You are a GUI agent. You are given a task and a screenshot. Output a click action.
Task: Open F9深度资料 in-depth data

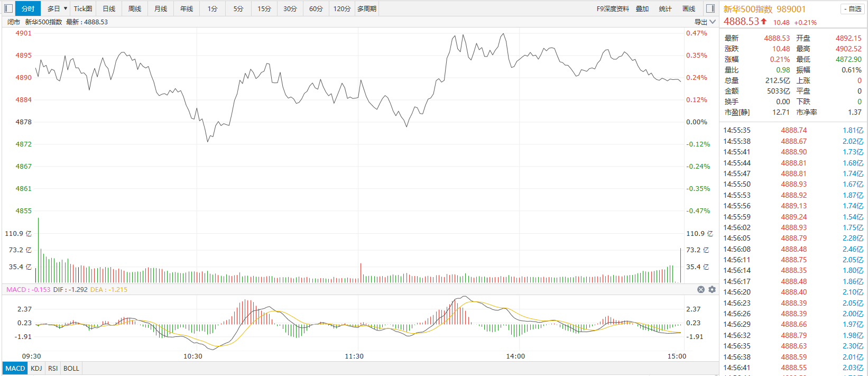(x=613, y=8)
